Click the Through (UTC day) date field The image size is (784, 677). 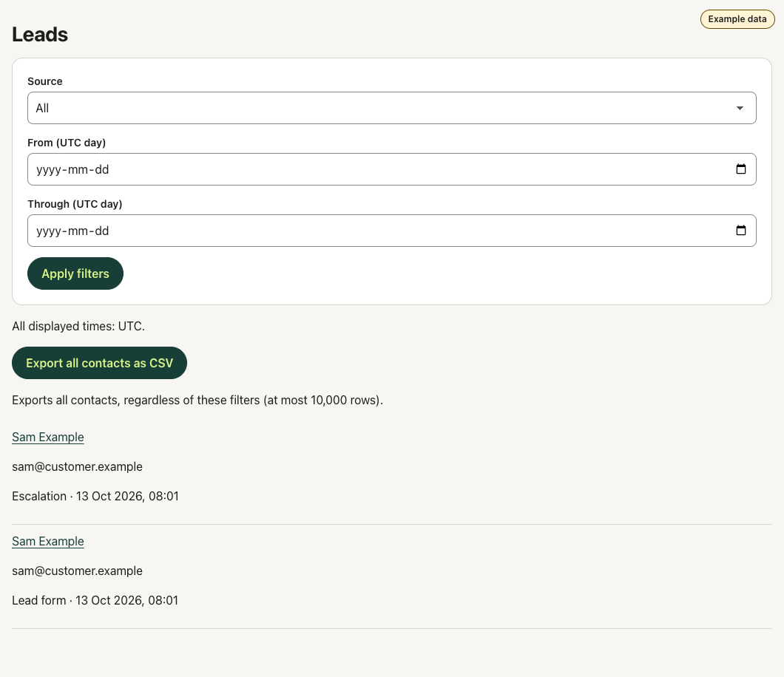(x=391, y=231)
